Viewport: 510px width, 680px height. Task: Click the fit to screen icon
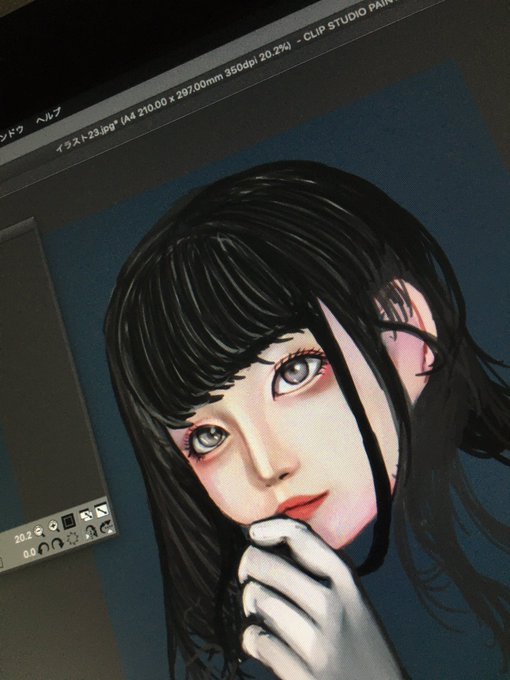click(x=101, y=510)
